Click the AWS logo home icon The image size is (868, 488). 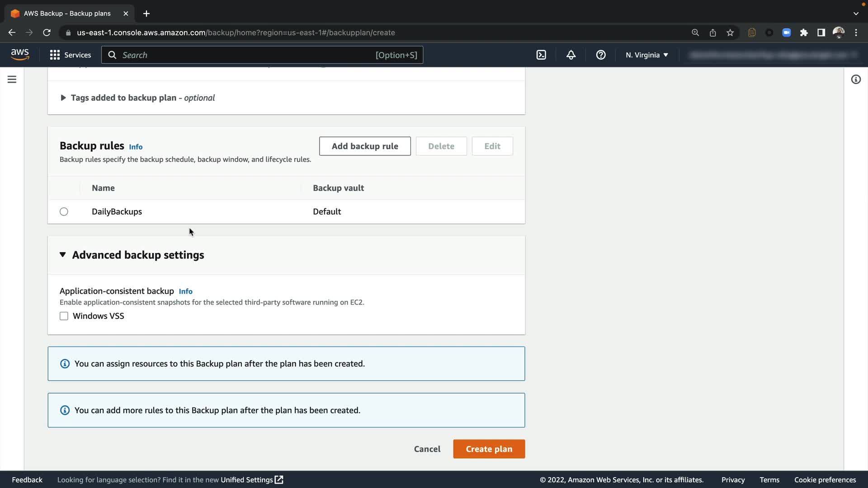(20, 55)
